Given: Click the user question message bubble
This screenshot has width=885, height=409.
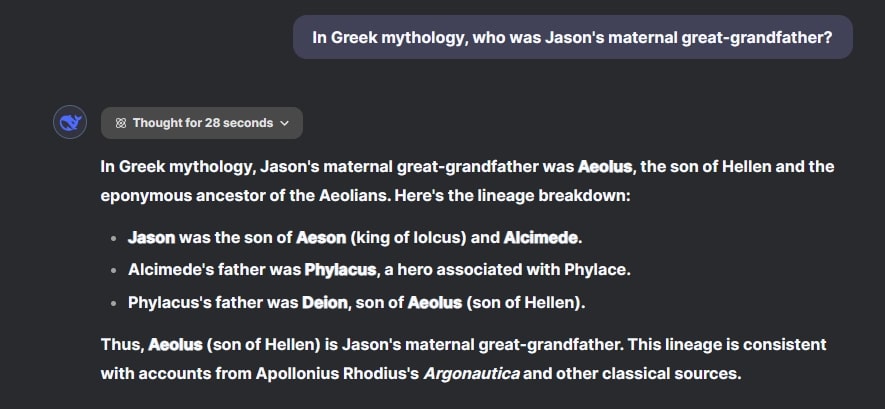Looking at the screenshot, I should 572,37.
